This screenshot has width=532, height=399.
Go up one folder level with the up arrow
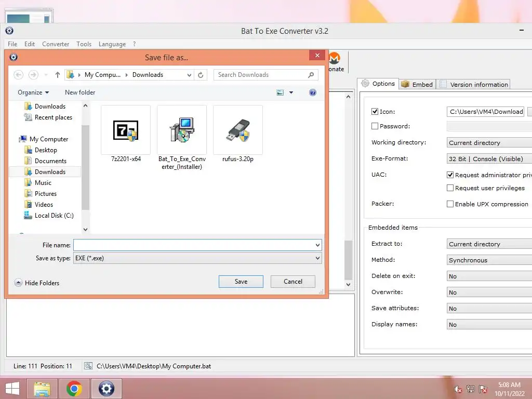coord(57,75)
